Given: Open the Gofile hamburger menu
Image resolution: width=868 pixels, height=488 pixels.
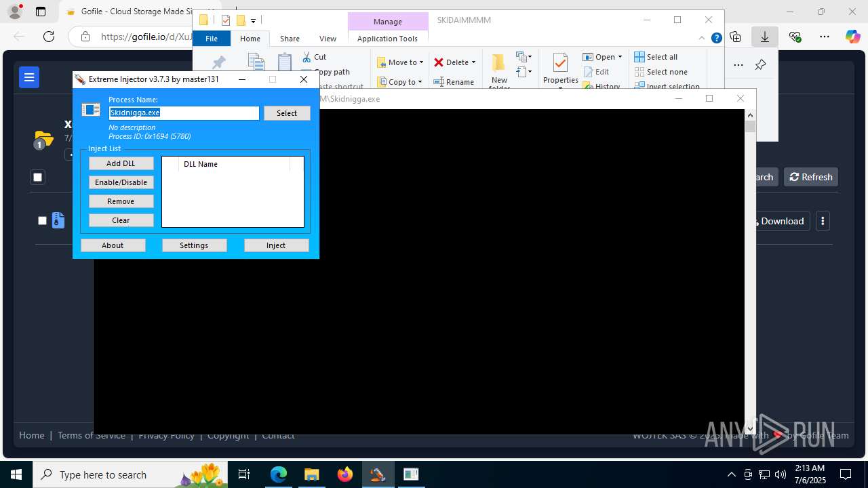Looking at the screenshot, I should click(29, 77).
